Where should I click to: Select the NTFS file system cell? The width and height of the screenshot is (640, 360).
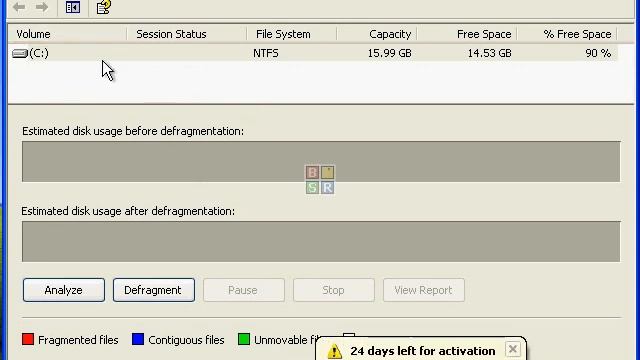pos(266,53)
